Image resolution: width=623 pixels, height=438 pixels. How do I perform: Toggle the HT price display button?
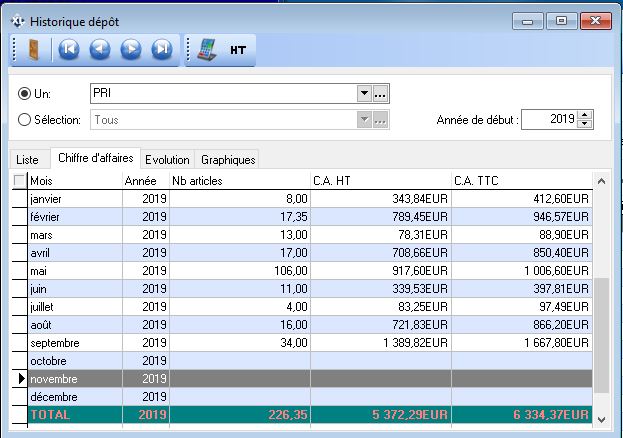point(238,49)
